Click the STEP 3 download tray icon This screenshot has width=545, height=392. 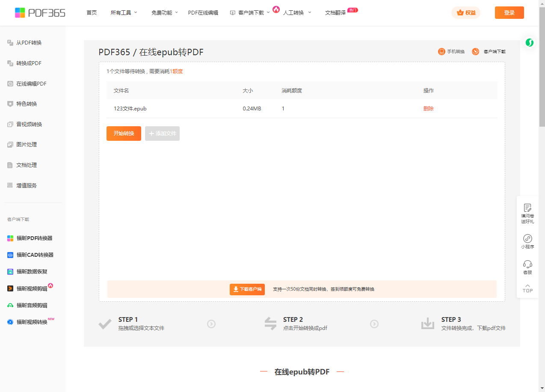[428, 324]
